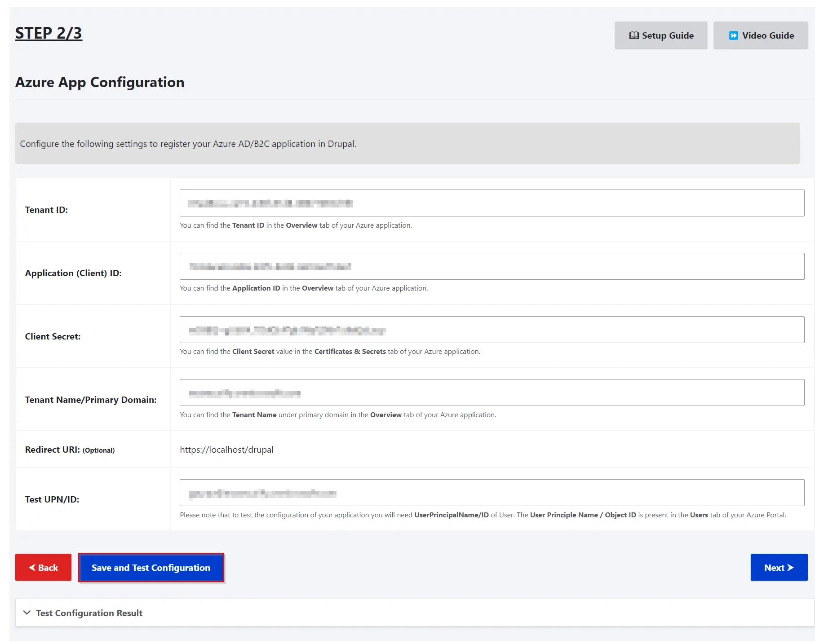The width and height of the screenshot is (815, 644).
Task: Click the right arrow on Next button
Action: pos(790,567)
